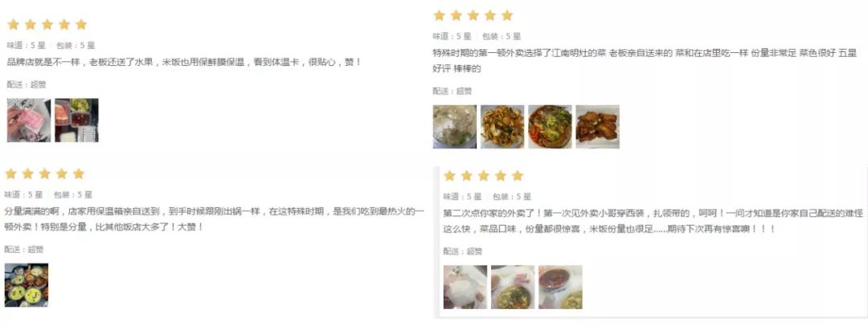868x326 pixels.
Task: View soup dish photo in top-right review
Action: tap(454, 127)
